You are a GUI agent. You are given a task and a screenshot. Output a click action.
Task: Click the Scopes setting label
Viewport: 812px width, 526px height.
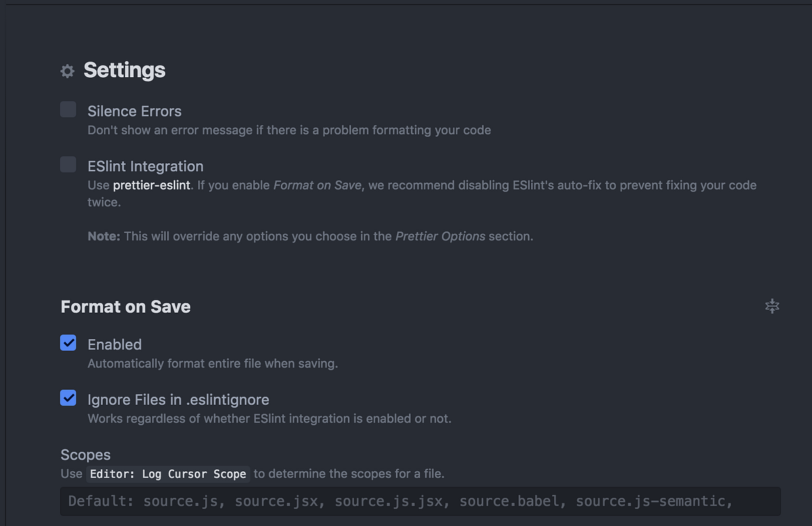[x=85, y=455]
